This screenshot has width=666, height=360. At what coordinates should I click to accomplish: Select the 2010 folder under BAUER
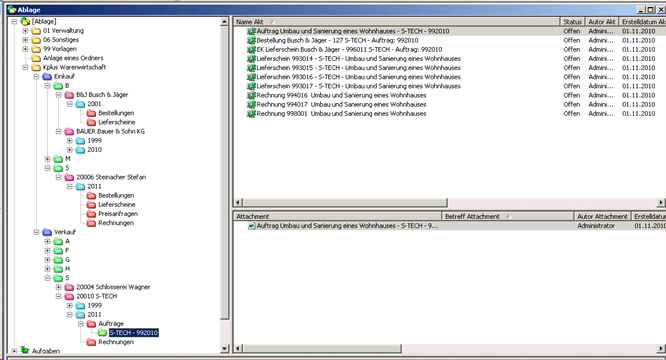coord(94,150)
